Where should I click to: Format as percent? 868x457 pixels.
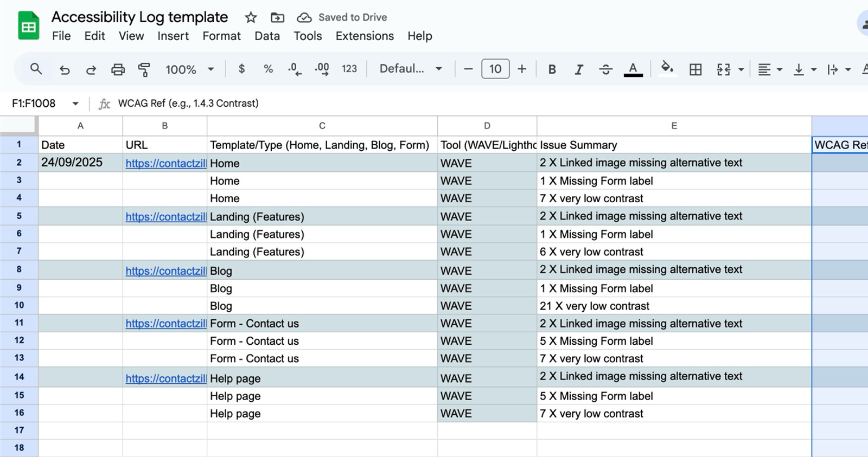[268, 69]
